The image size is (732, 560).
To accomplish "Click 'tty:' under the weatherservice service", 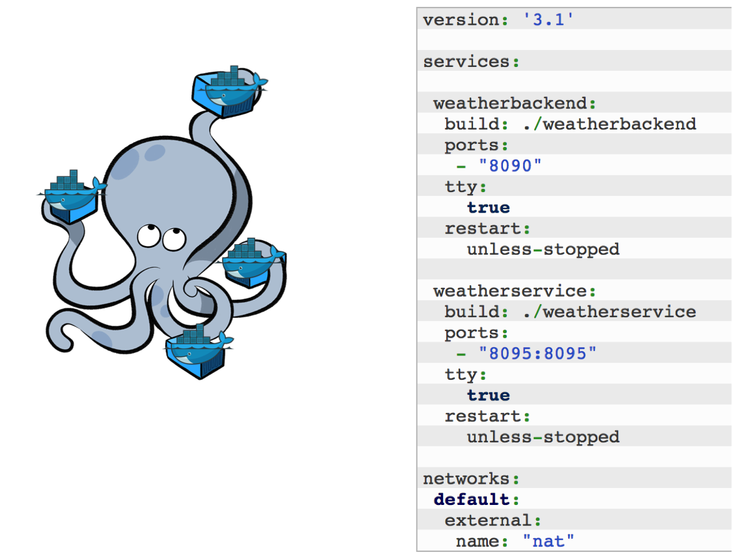I will [465, 375].
